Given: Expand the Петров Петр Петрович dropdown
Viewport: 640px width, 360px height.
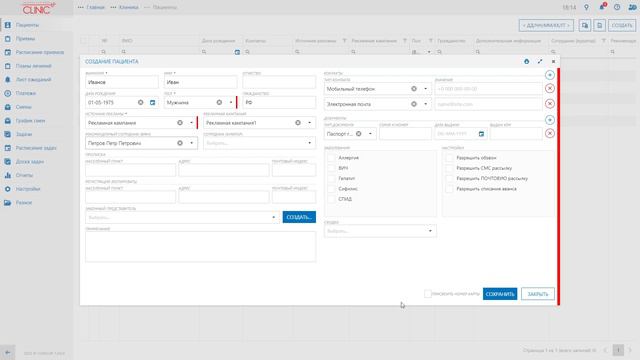Looking at the screenshot, I should (x=191, y=143).
